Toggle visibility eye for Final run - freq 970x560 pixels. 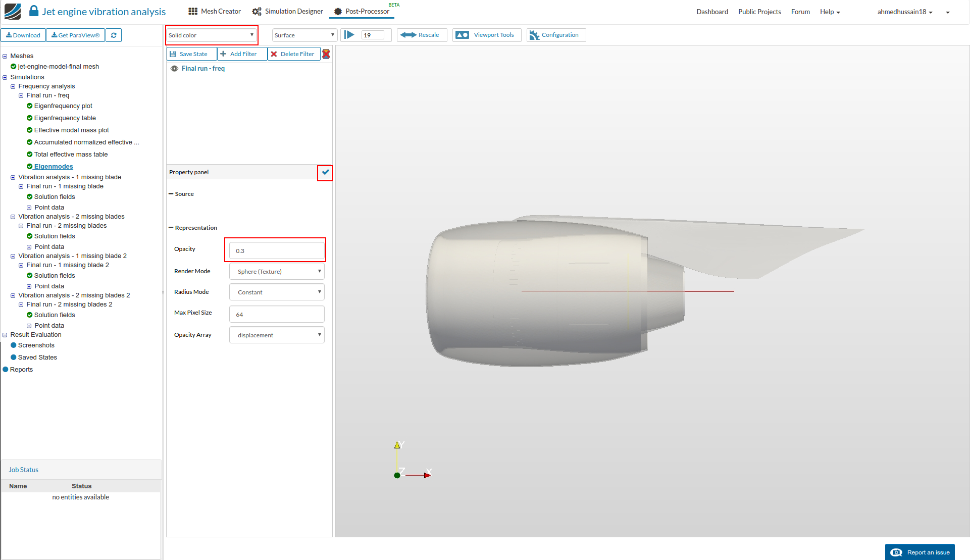point(174,69)
